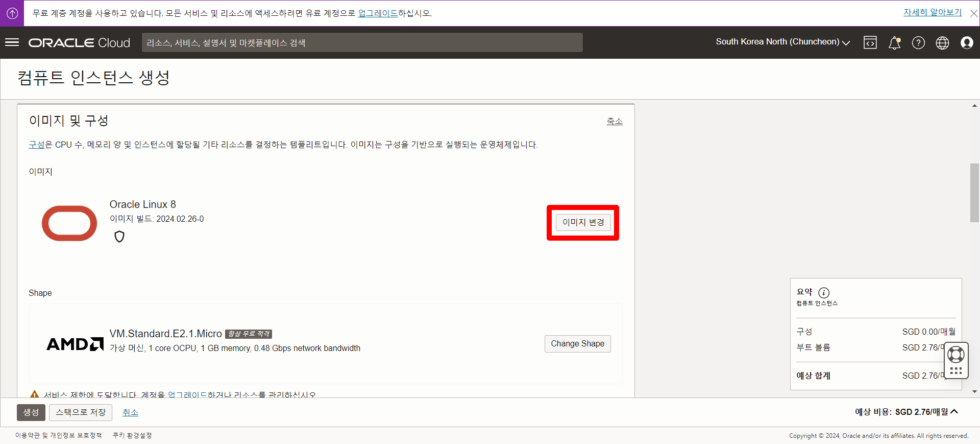Open the user profile icon
Image resolution: width=980 pixels, height=444 pixels.
point(967,43)
